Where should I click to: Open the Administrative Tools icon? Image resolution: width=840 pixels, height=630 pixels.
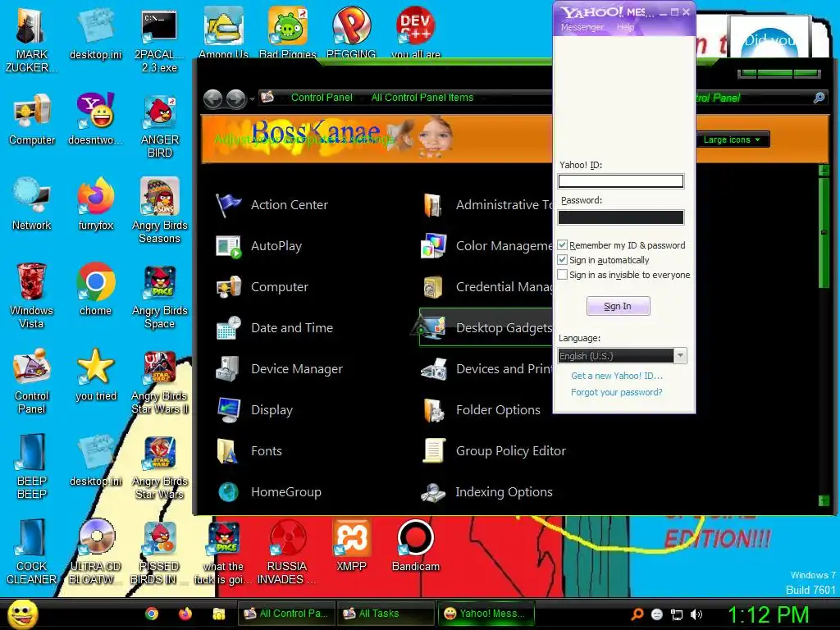433,205
